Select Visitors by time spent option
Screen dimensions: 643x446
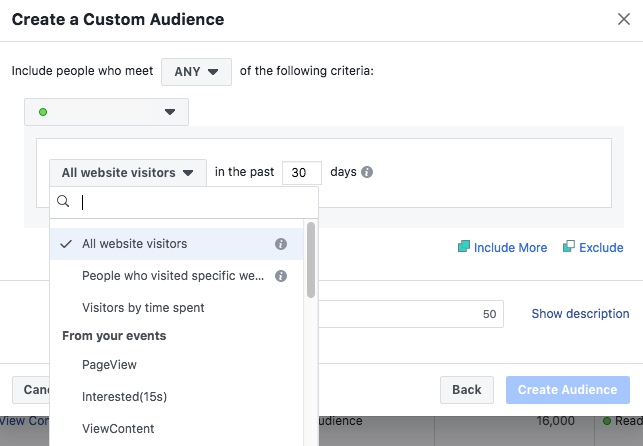pyautogui.click(x=176, y=307)
